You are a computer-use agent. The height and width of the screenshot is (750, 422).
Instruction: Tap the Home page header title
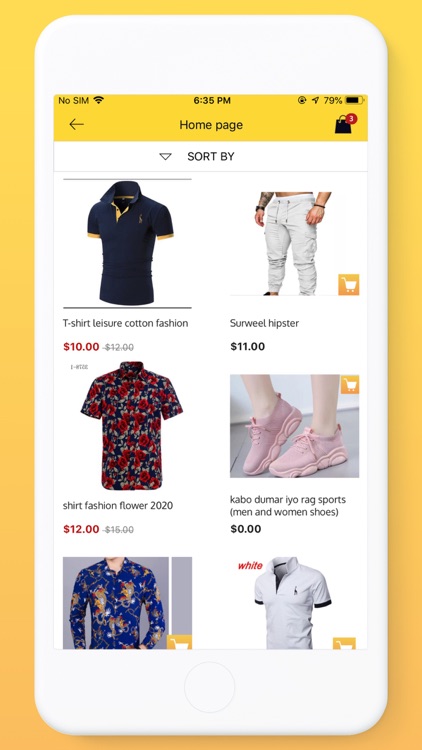(211, 125)
